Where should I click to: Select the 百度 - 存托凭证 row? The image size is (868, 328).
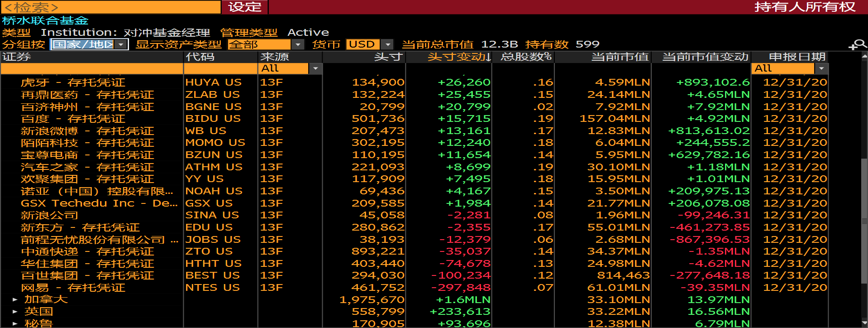point(415,119)
